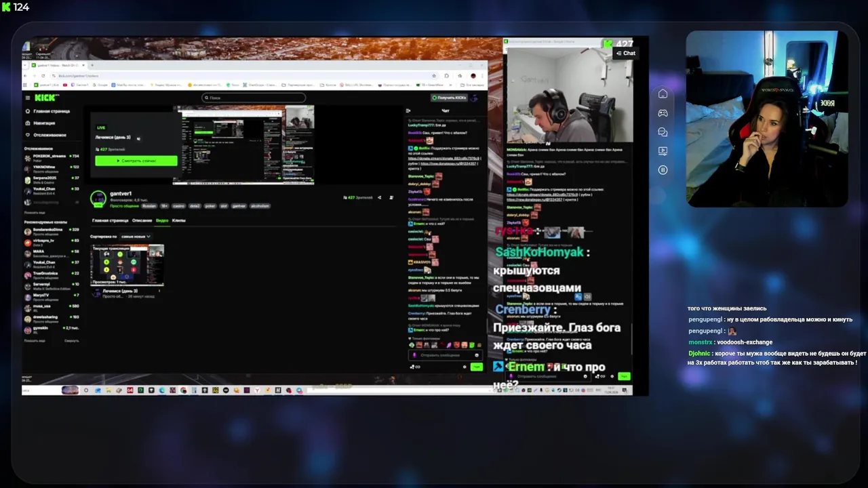This screenshot has width=868, height=488.
Task: Collapse the Kick chat panel via arrow icon
Action: pyautogui.click(x=408, y=110)
